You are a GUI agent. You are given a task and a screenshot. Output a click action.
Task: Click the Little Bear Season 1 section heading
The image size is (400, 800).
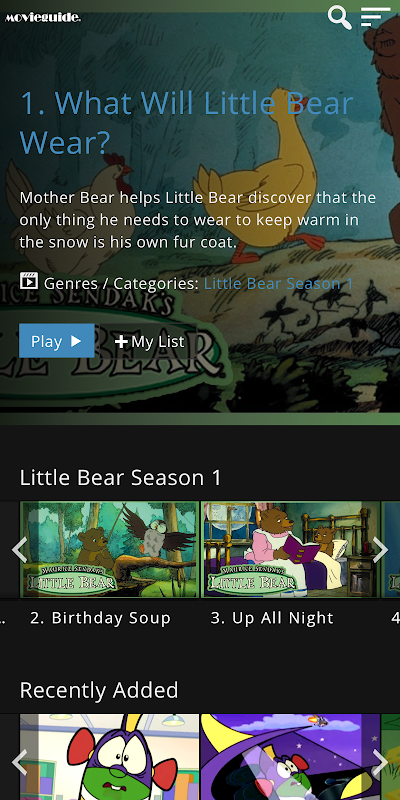[x=120, y=478]
